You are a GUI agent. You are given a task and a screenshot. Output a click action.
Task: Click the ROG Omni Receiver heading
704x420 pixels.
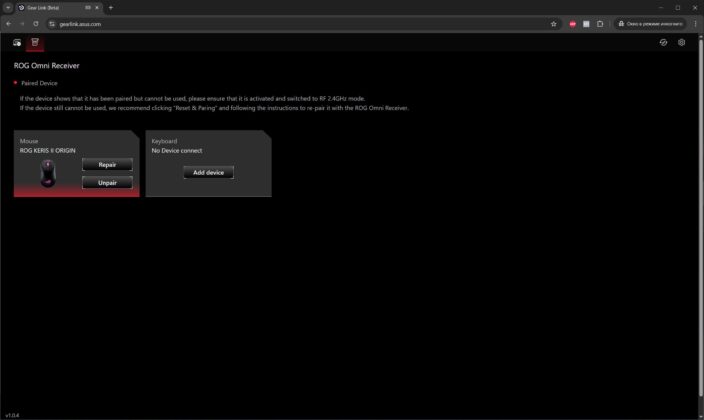pos(47,66)
